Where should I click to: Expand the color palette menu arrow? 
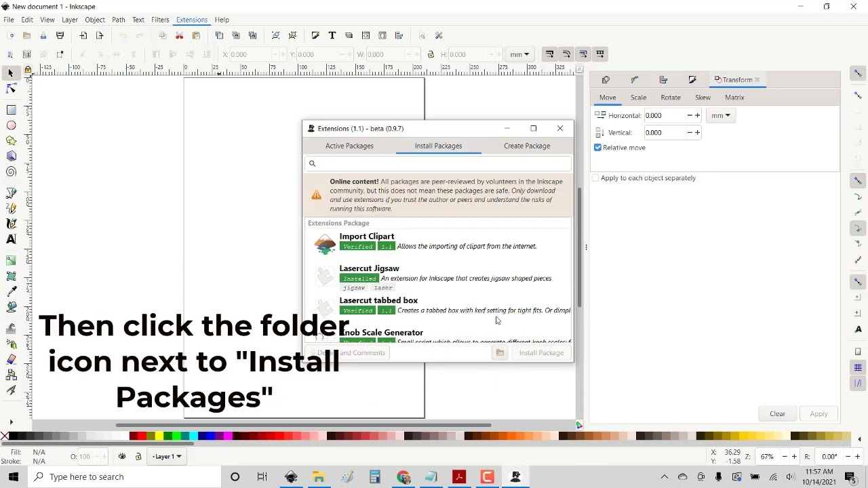pos(860,439)
